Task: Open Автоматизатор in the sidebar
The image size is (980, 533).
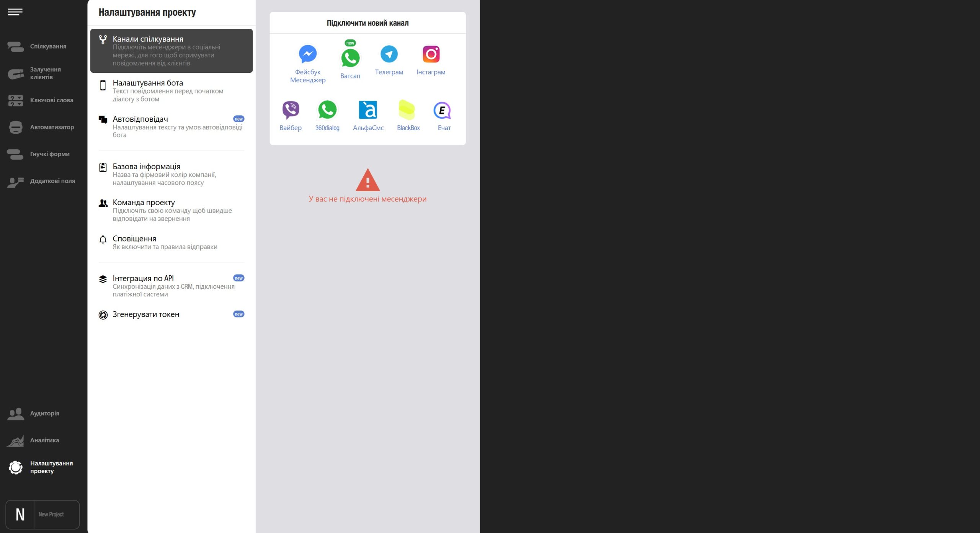Action: [x=52, y=128]
